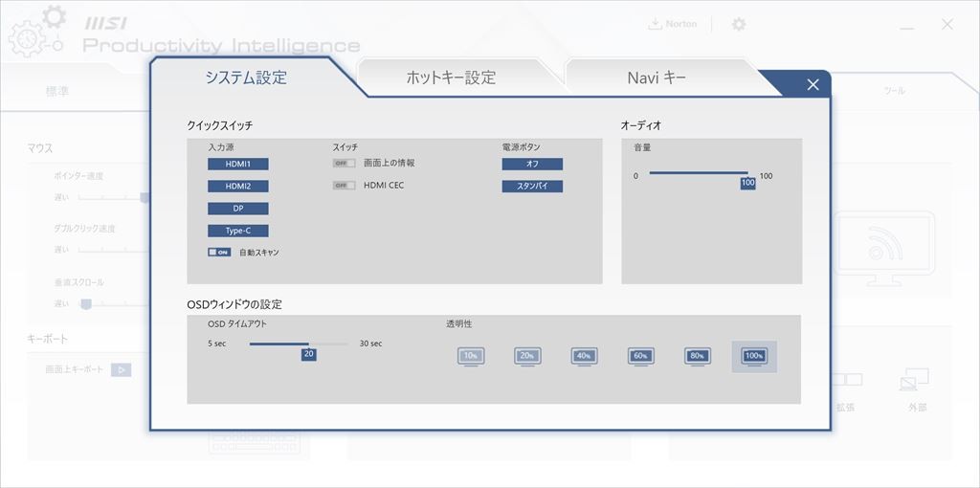Viewport: 980px width, 488px height.
Task: Click the 透明性 label
Action: (459, 324)
